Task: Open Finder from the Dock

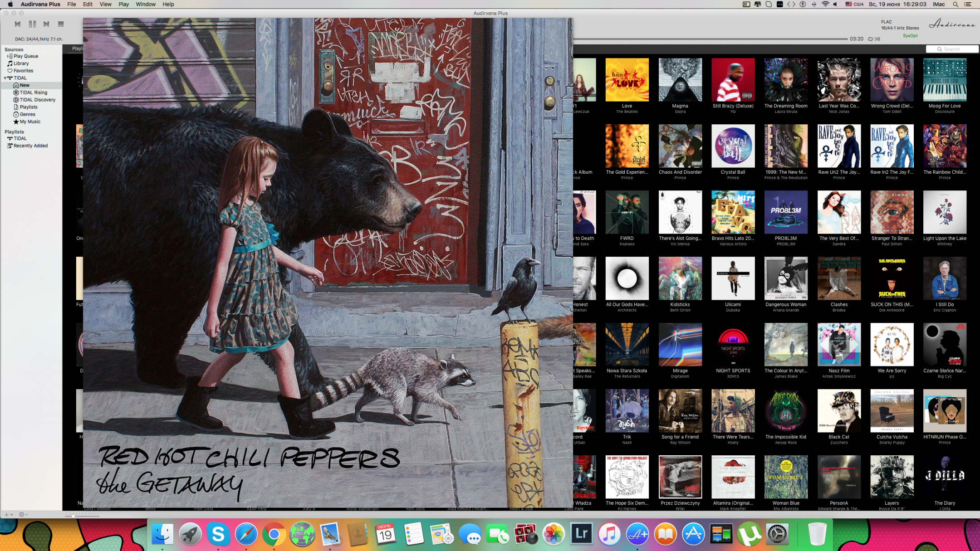Action: 162,534
